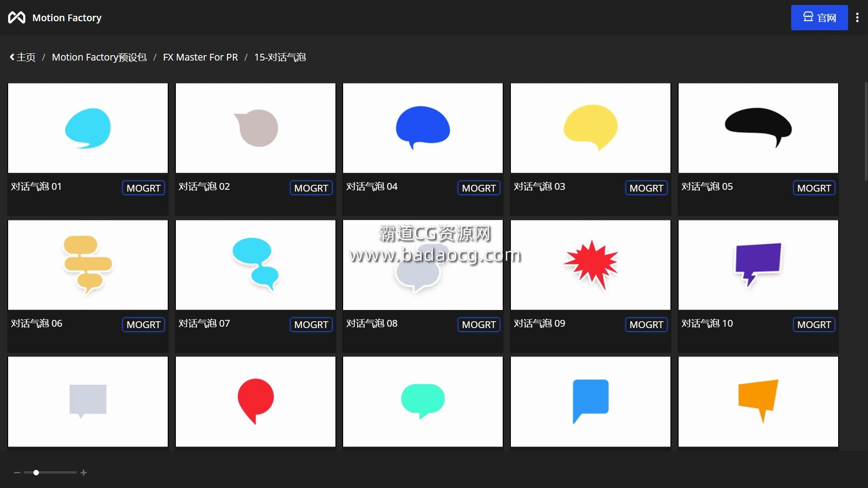This screenshot has height=488, width=868.
Task: Click the Motion Factory title text
Action: point(67,18)
